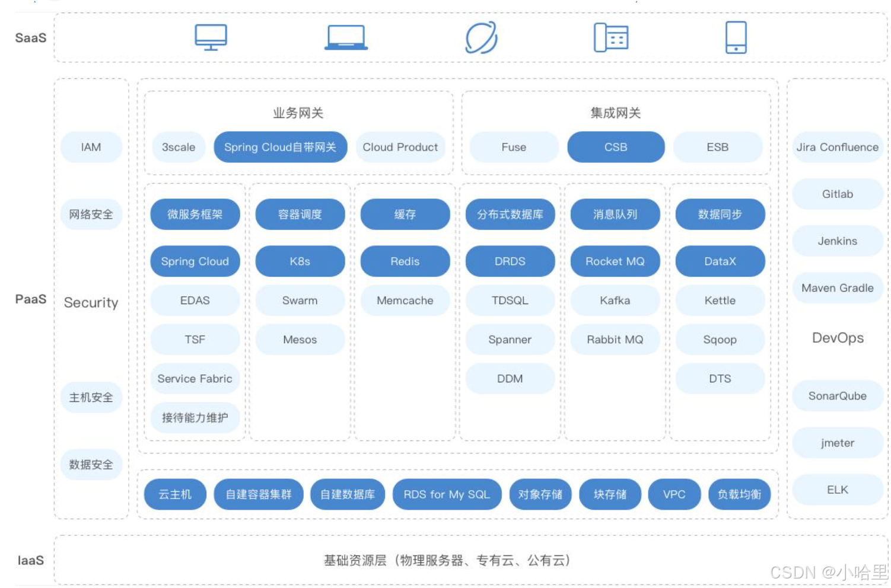Viewport: 891px width, 588px height.
Task: Click the 基础资源层 IaaS description text
Action: 447,560
